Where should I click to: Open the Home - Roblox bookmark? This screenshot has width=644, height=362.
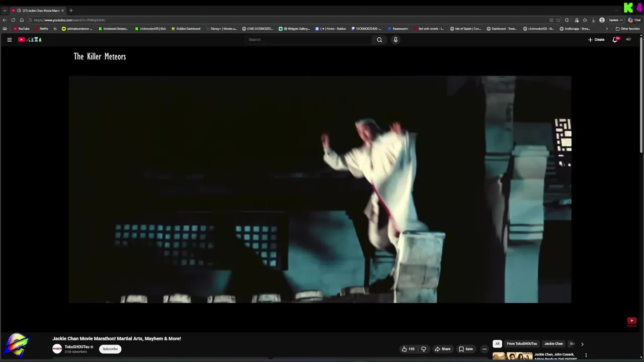(331, 29)
